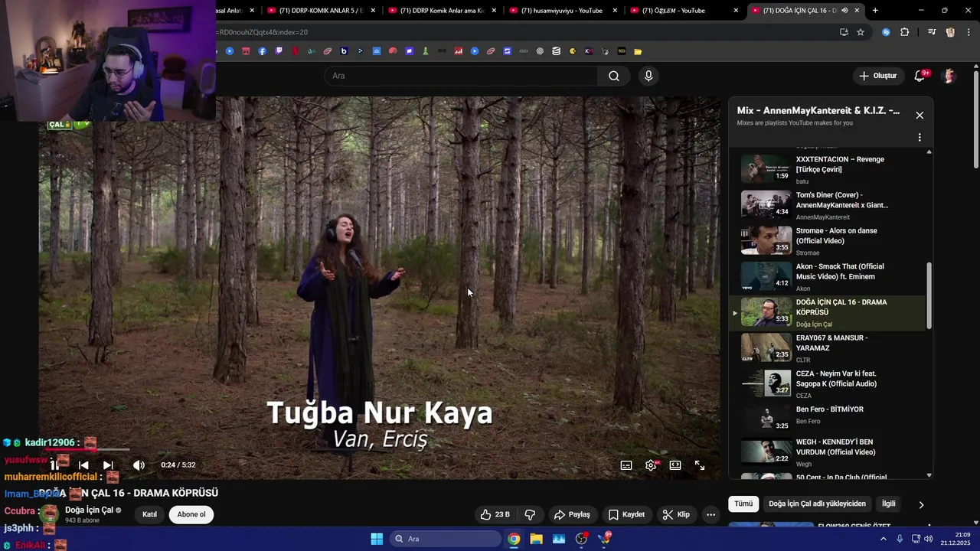This screenshot has height=551, width=980.
Task: Open more actions three-dot menu below video
Action: 710,514
